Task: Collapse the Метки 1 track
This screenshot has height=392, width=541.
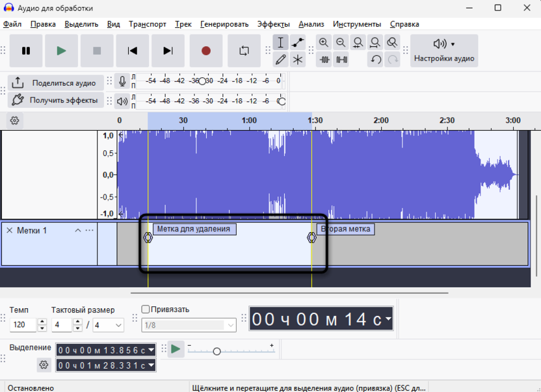Action: [x=78, y=230]
